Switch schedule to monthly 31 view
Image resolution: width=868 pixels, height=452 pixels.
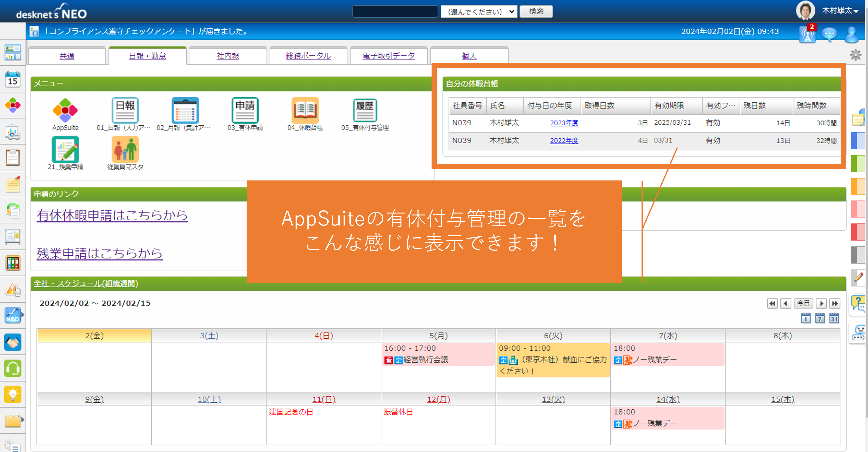tap(834, 318)
